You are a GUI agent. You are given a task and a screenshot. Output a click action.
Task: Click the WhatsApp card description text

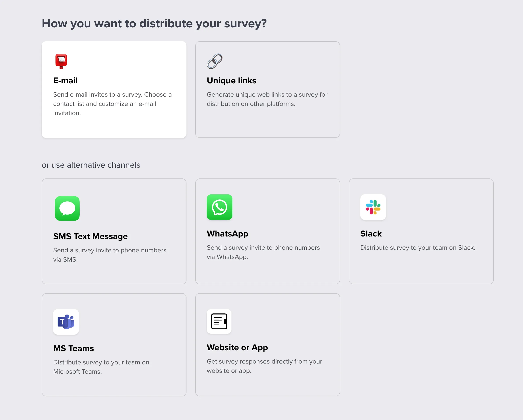click(x=263, y=252)
